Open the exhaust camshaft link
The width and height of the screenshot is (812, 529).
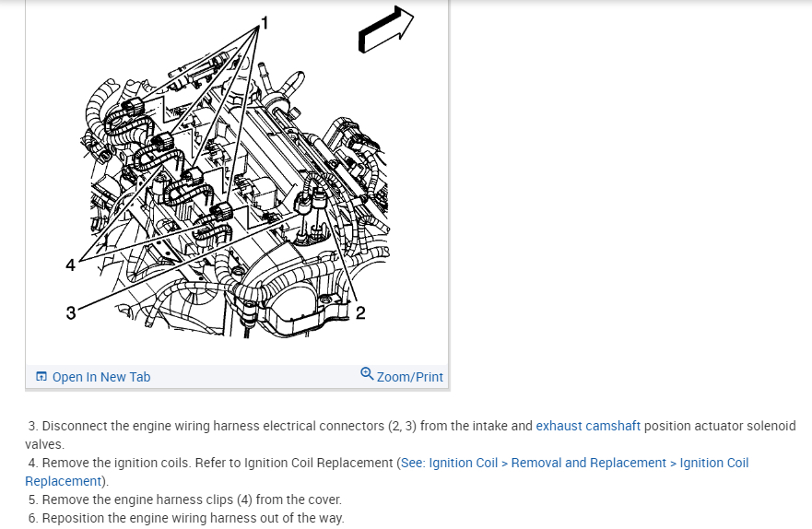588,426
